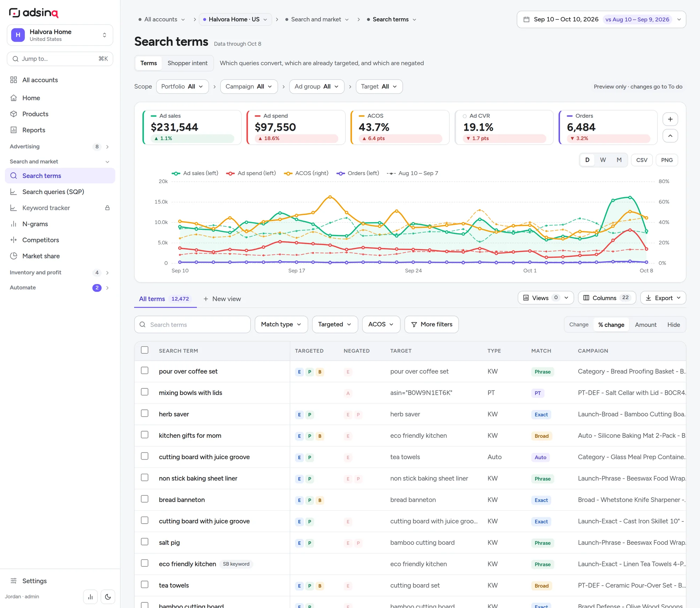Open Competitors in the sidebar
Viewport: 700px width, 608px height.
[x=60, y=240]
